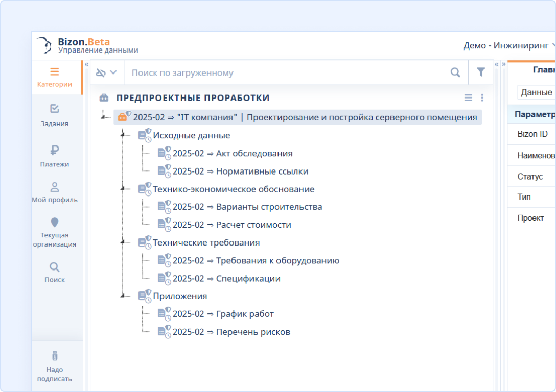
Task: Go to Мой профиль page
Action: coord(55,192)
